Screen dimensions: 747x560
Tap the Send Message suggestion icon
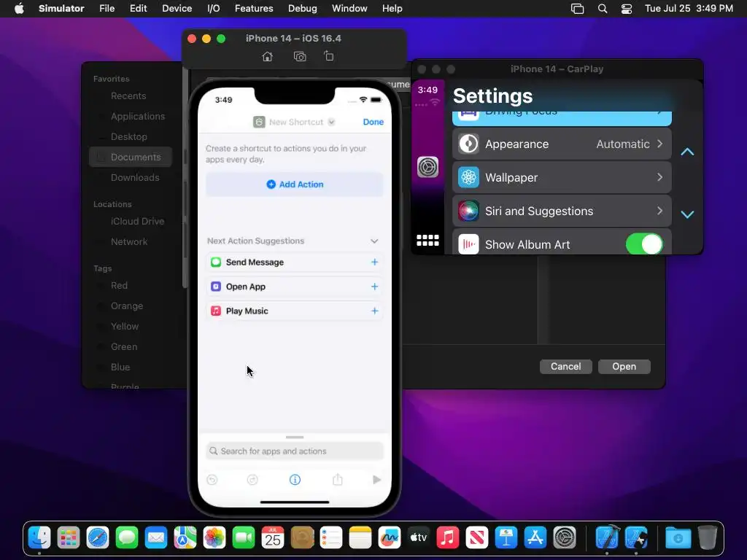point(216,262)
